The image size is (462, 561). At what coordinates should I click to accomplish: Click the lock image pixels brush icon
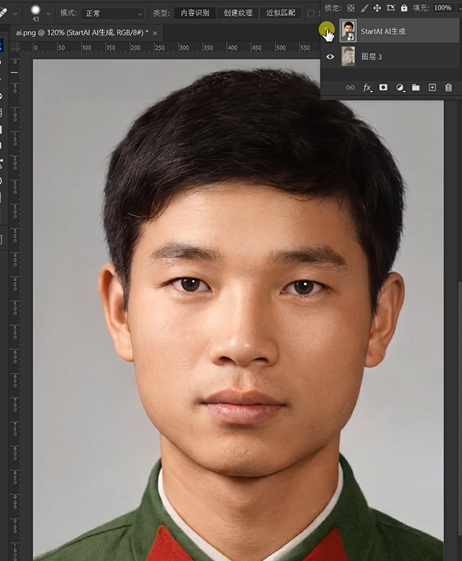tap(364, 8)
